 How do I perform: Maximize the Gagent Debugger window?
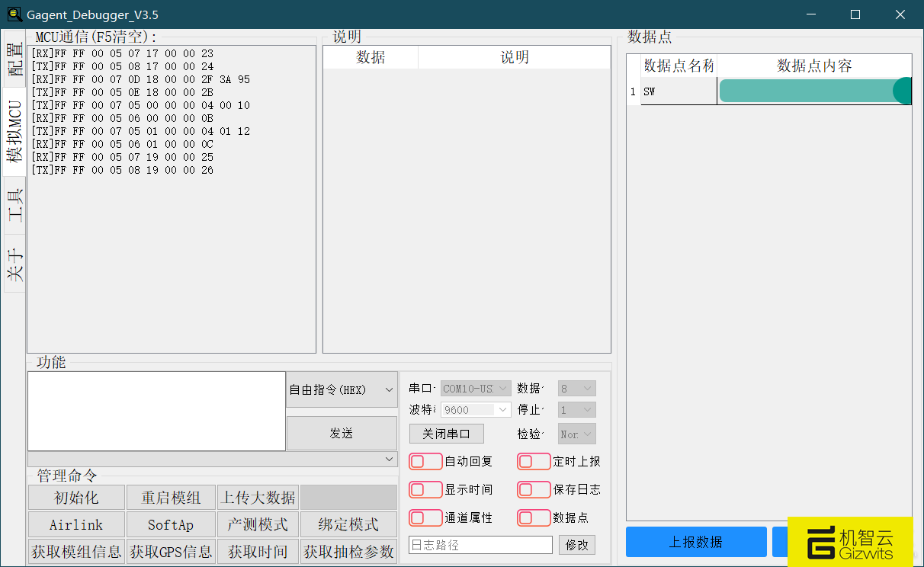[x=855, y=14]
